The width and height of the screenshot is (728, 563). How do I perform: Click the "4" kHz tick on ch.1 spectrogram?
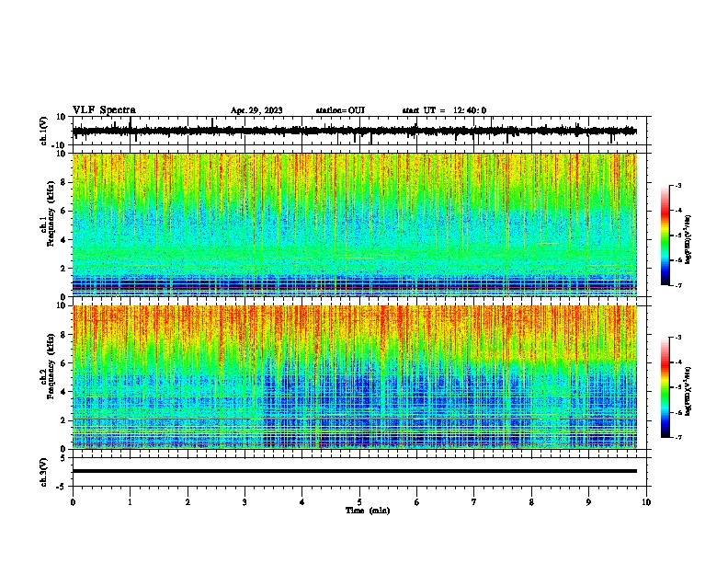(63, 240)
